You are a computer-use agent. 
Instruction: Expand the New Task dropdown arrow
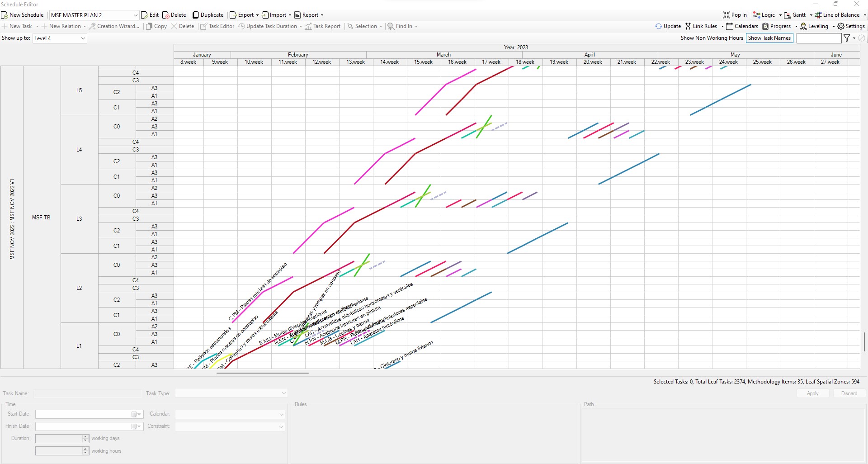pyautogui.click(x=37, y=26)
